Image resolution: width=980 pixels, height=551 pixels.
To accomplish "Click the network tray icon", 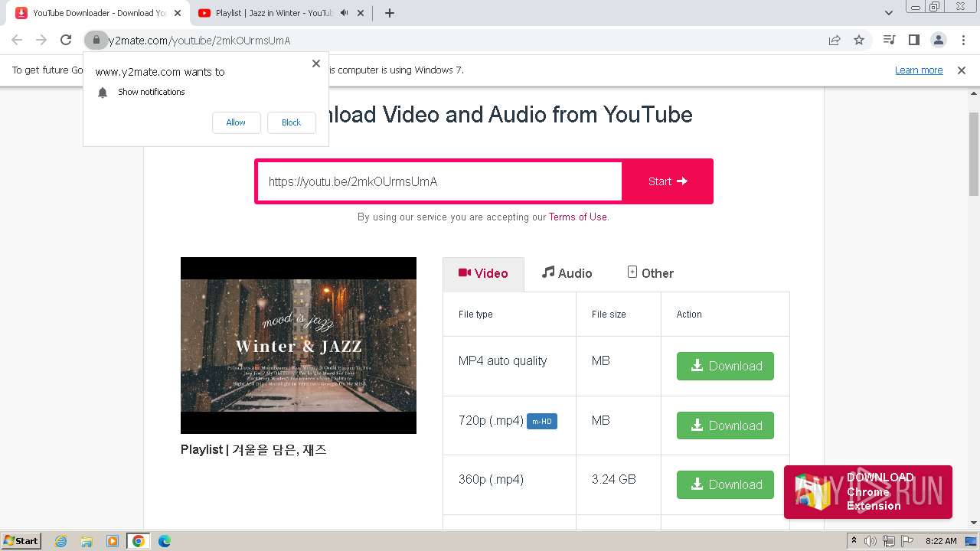I will [889, 541].
